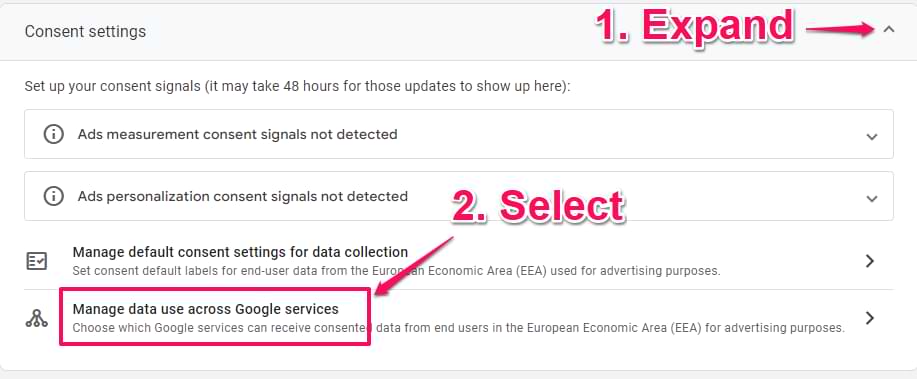
Task: Click the '1. Expand' annotation label
Action: [x=694, y=27]
